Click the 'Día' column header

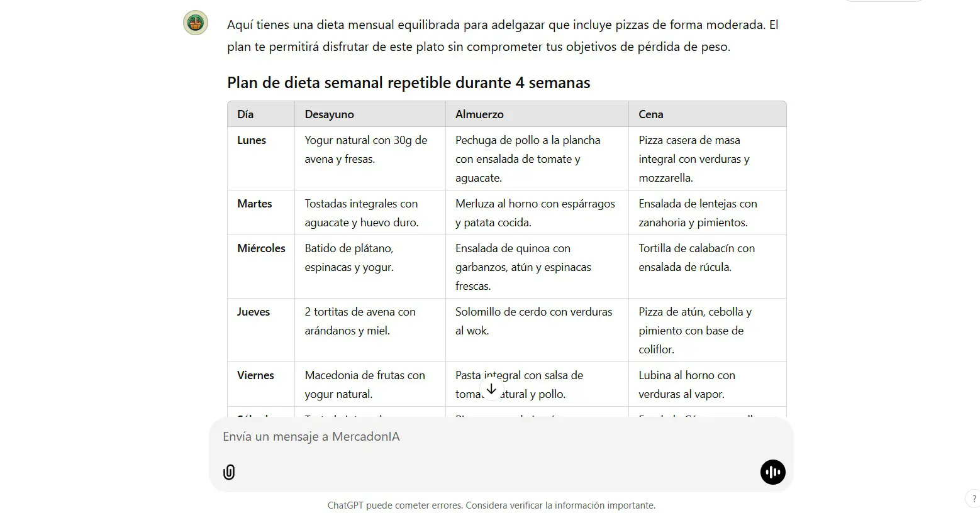[x=245, y=114]
